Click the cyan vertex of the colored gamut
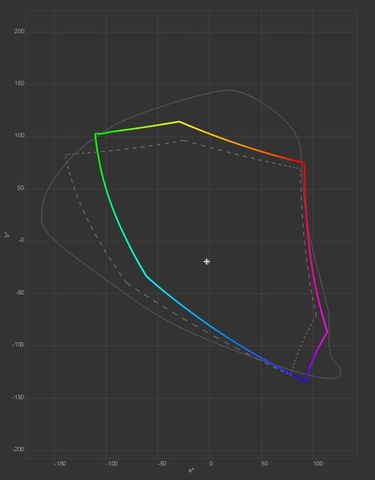Viewport: 375px width, 480px height. [x=147, y=276]
